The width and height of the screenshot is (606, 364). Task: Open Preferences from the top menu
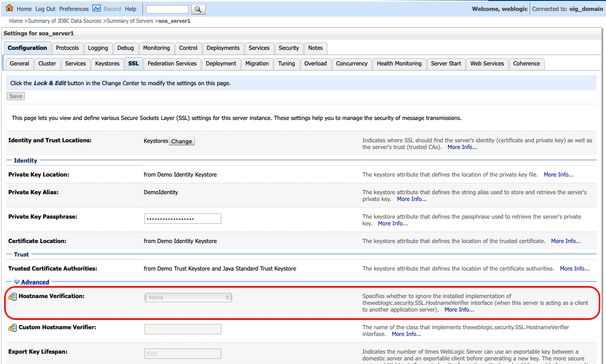(74, 8)
